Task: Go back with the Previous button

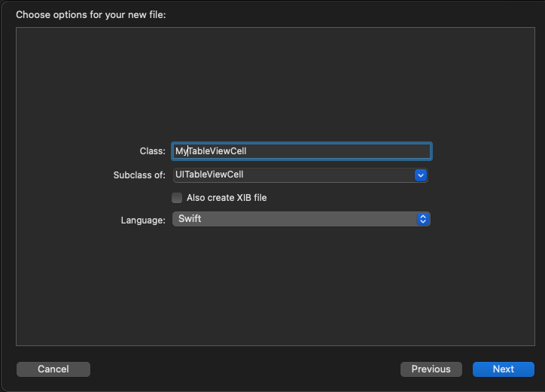Action: (431, 369)
